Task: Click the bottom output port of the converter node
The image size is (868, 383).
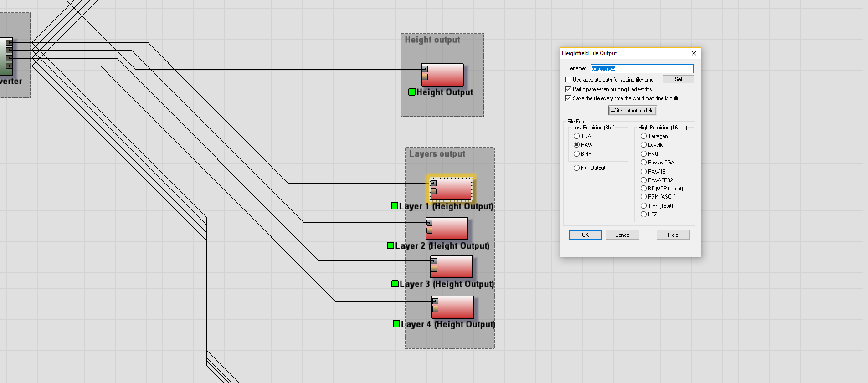Action: tap(9, 66)
